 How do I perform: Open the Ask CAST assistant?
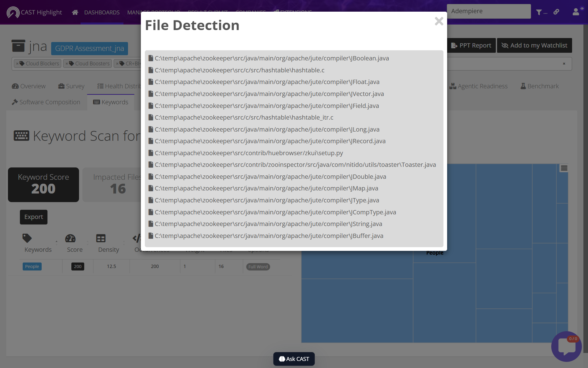pos(294,359)
